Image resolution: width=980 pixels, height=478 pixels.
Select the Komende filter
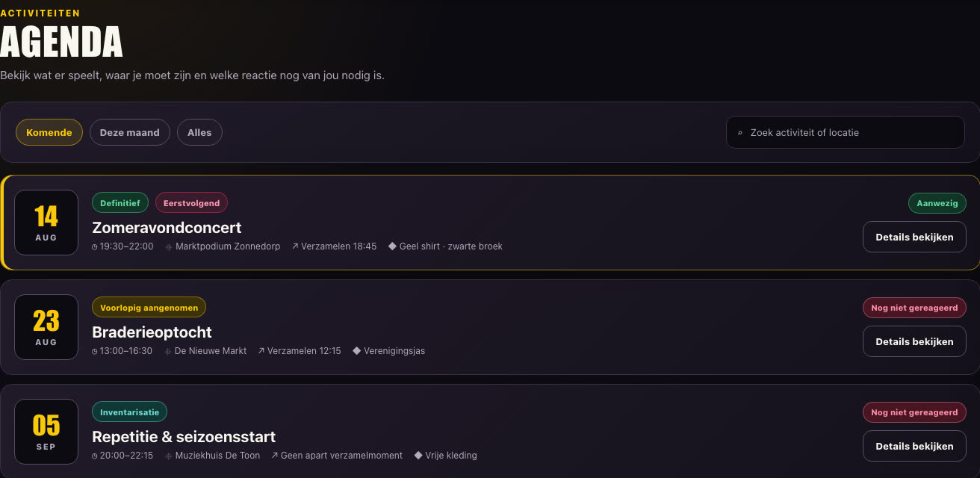coord(49,132)
